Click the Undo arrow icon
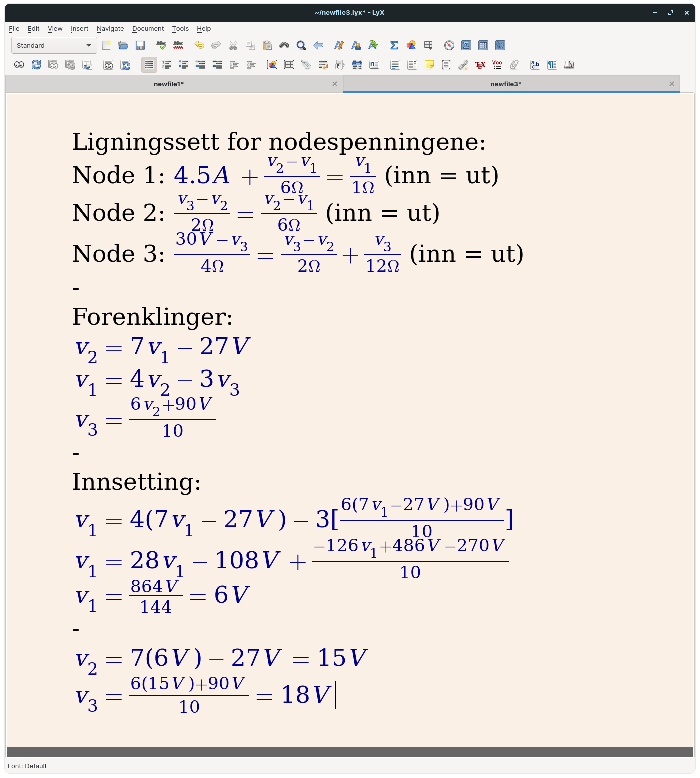 pyautogui.click(x=199, y=45)
